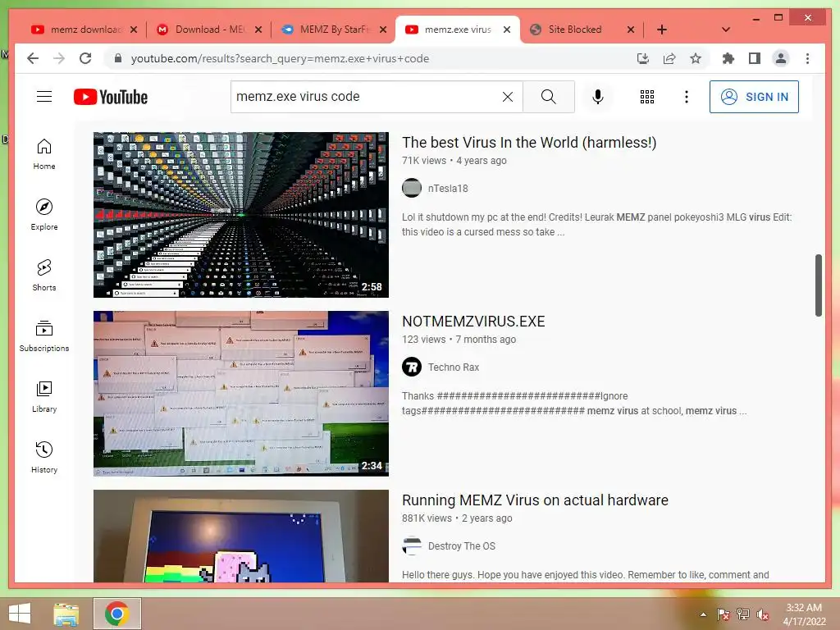Expand the tab search dropdown arrow
The image size is (840, 630).
pyautogui.click(x=726, y=30)
